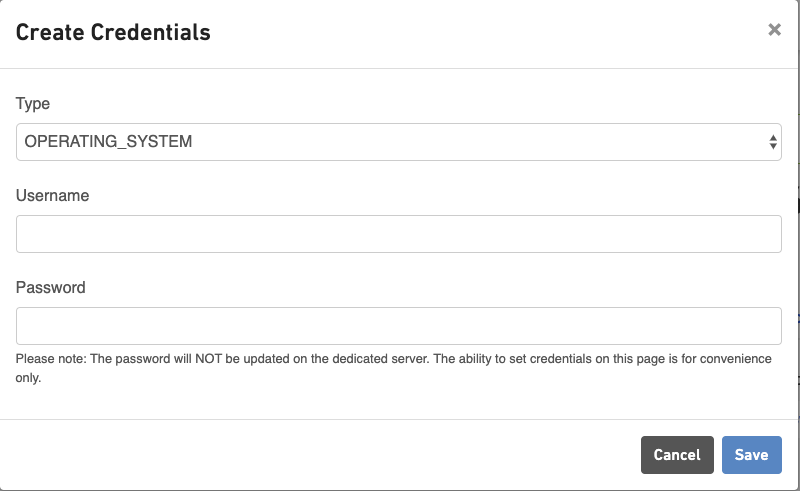Expand credential type combo box

coord(398,142)
